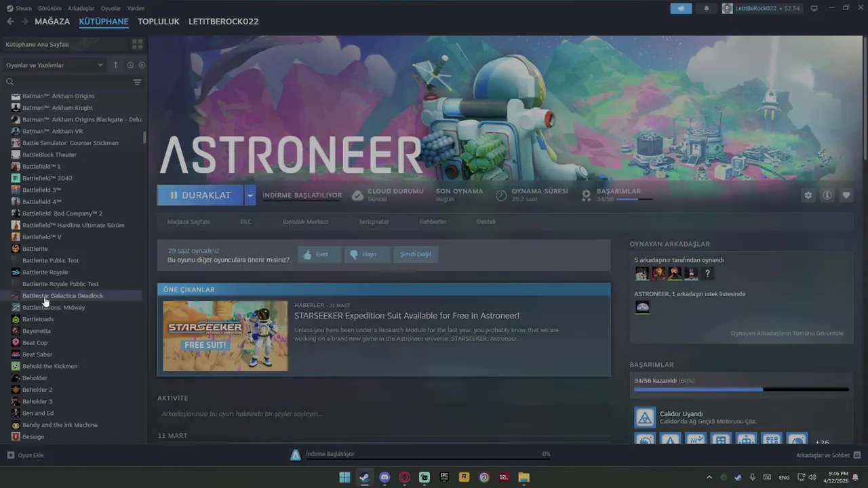
Task: Open the Windows Start menu
Action: click(x=344, y=477)
